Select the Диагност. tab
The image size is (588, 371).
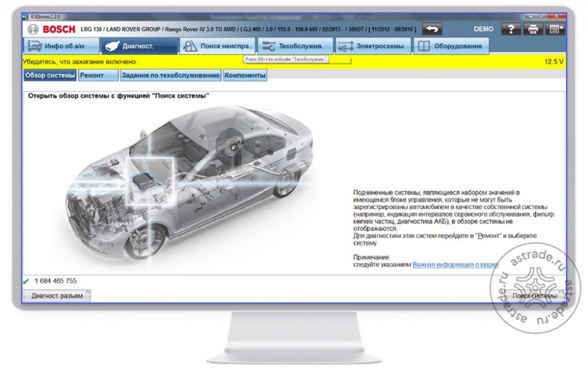coord(139,46)
